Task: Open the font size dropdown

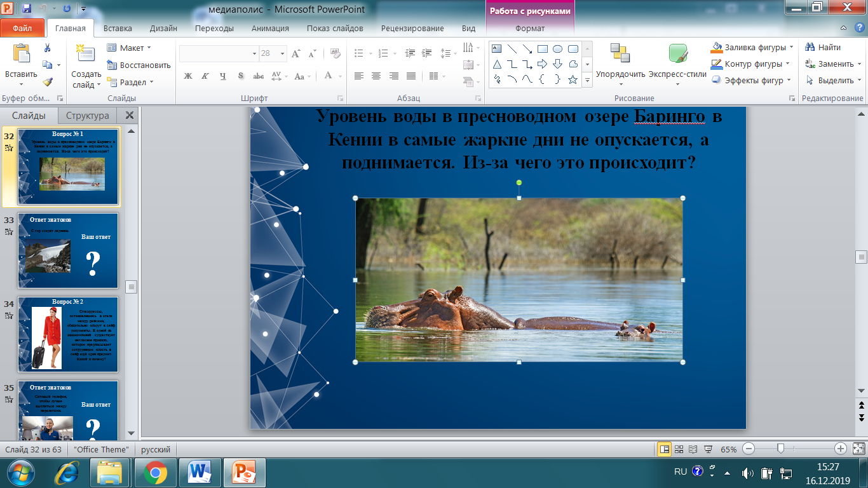Action: coord(282,54)
